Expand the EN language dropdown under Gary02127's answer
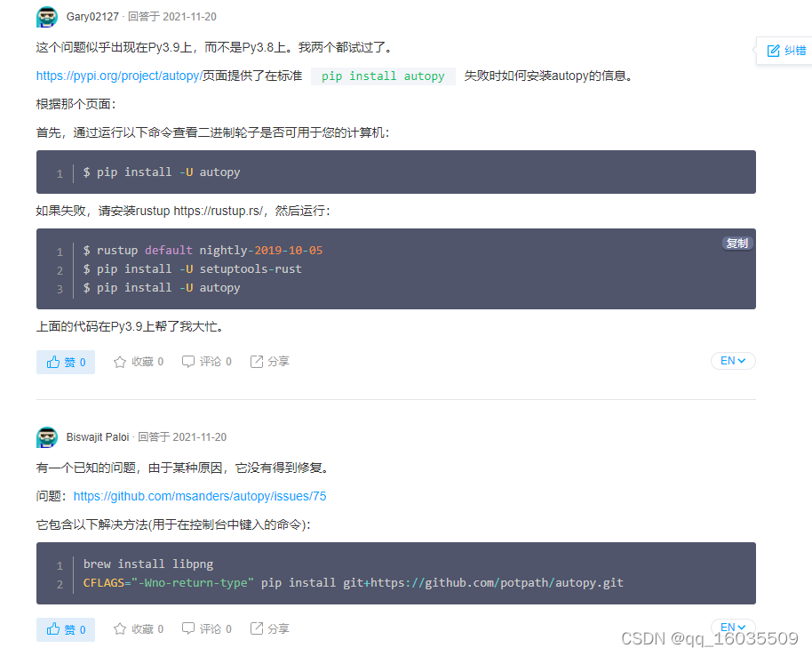This screenshot has width=812, height=656. (x=733, y=361)
